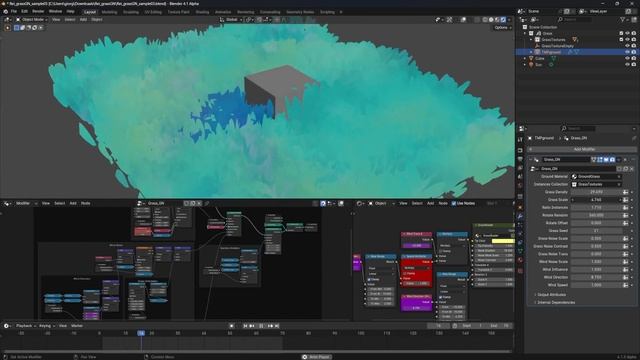Open the Instances Collection selector

click(x=596, y=184)
